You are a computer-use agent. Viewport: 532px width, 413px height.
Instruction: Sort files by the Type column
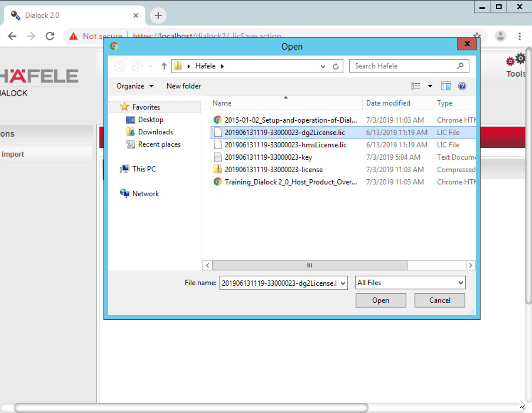[x=454, y=103]
